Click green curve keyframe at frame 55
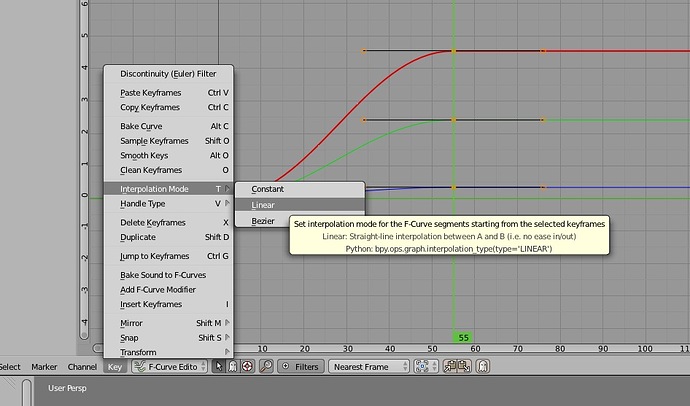Screen dimensions: 690x406 pyautogui.click(x=454, y=120)
